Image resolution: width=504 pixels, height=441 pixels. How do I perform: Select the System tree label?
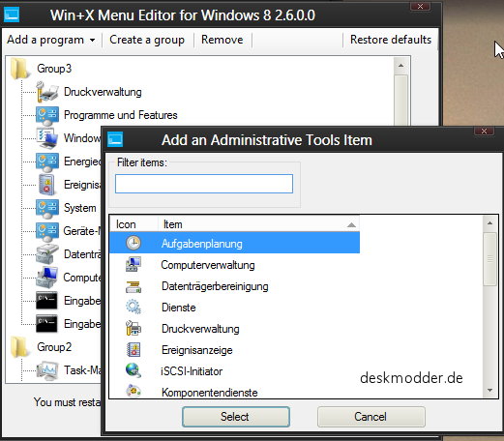pos(79,208)
